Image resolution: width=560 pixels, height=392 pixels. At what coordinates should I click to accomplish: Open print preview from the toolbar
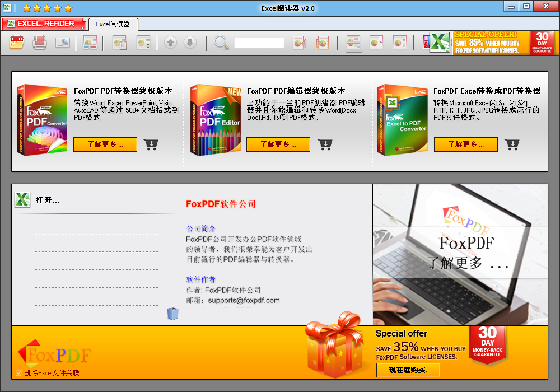point(63,43)
